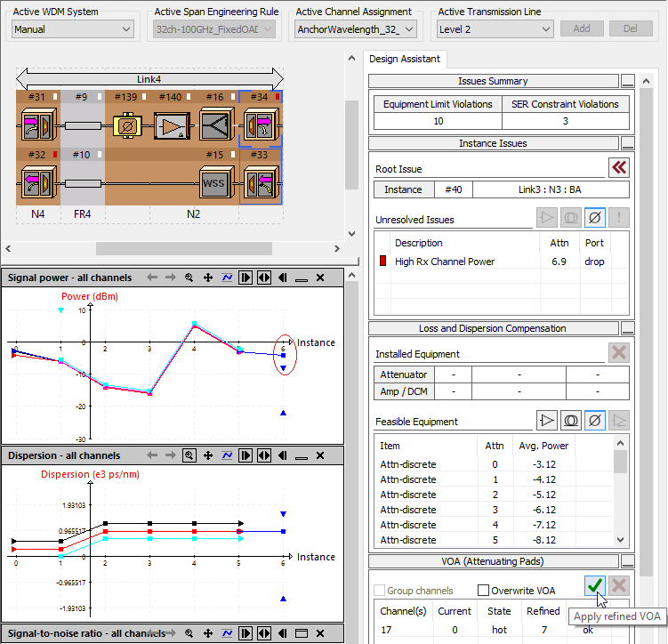Click the last Feasible Equipment filter icon
This screenshot has width=668, height=644.
tap(618, 421)
